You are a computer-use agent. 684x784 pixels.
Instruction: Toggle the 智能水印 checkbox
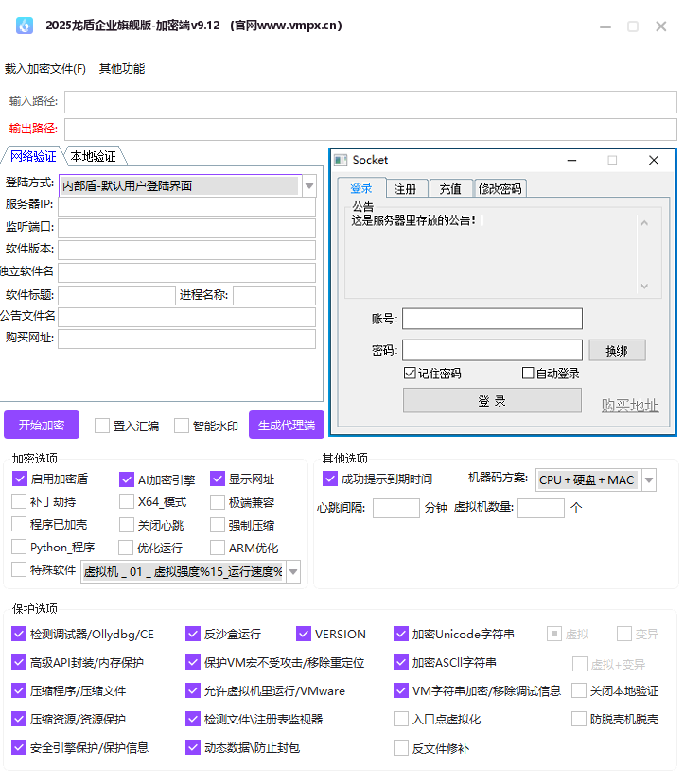[182, 426]
